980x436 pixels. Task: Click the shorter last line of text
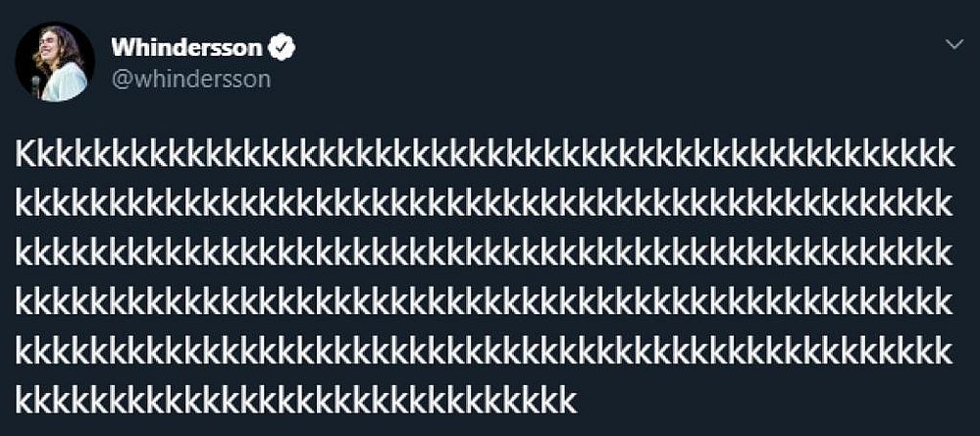click(x=296, y=400)
